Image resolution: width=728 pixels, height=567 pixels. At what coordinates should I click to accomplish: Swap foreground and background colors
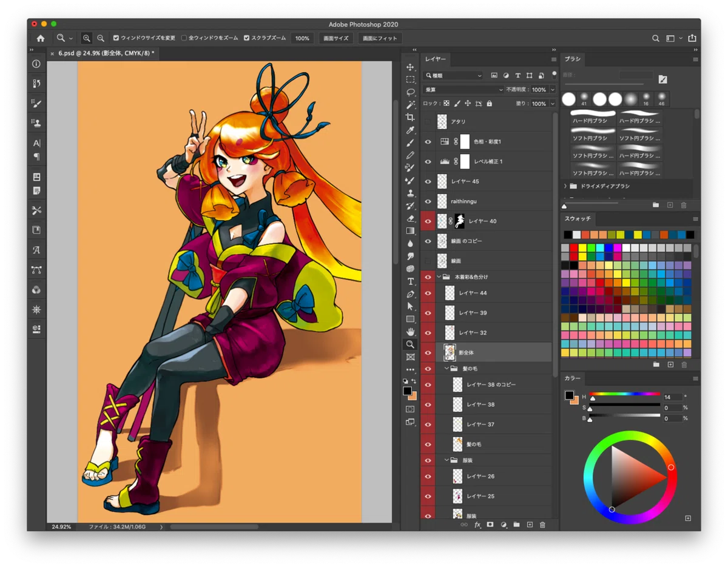[x=414, y=381]
